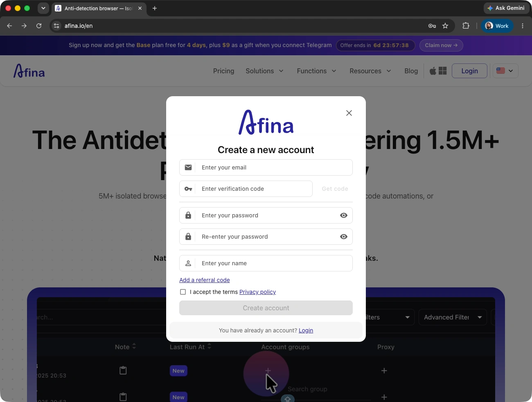Viewport: 532px width, 402px height.
Task: Click the Windows download icon
Action: [x=443, y=71]
